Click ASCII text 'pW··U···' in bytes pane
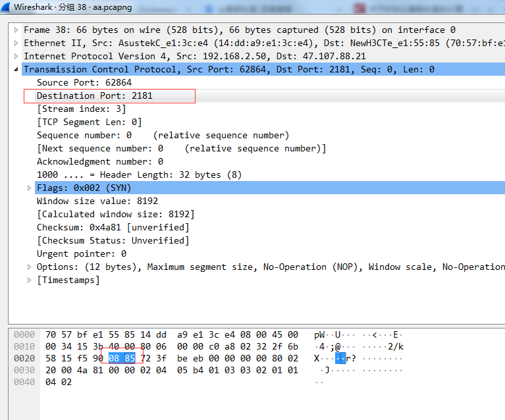The width and height of the screenshot is (505, 420). (x=334, y=334)
